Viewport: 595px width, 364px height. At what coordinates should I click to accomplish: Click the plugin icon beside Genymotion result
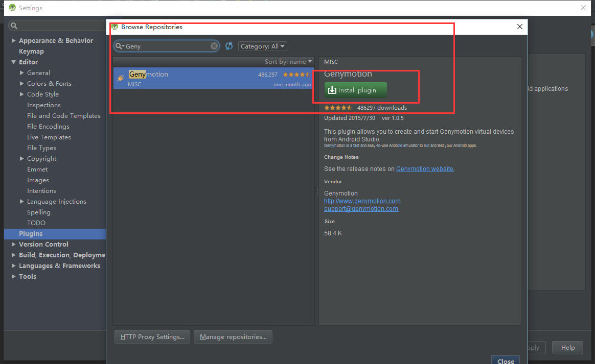pos(121,78)
